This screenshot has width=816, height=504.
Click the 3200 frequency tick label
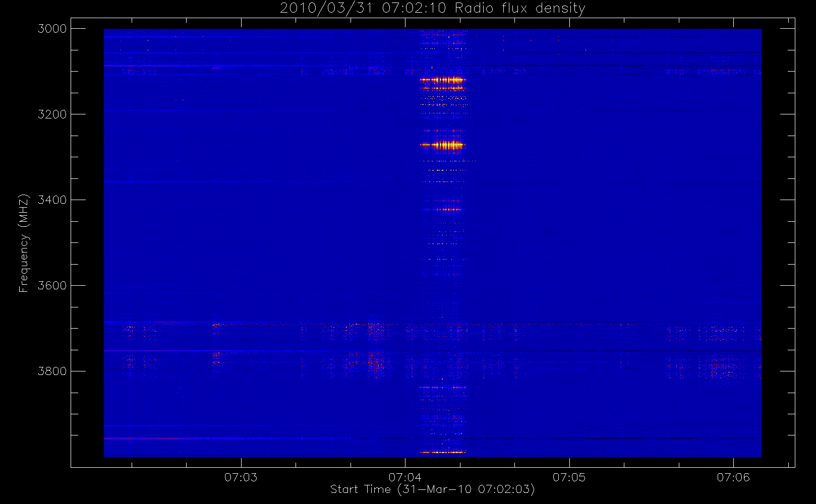pyautogui.click(x=52, y=114)
